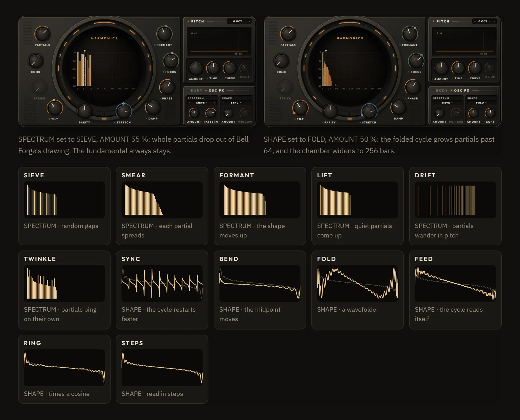Open the SIEVE spectrum dropdown in right synth
The width and height of the screenshot is (520, 420).
tap(447, 103)
